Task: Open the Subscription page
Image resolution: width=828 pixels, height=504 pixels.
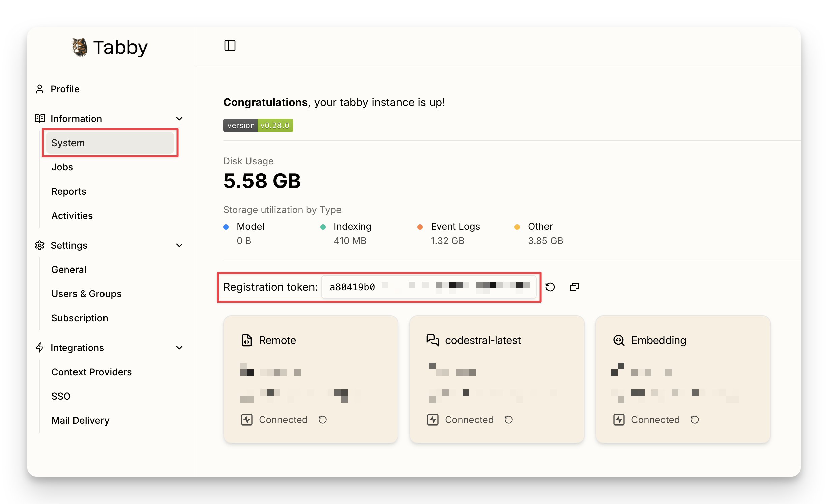Action: (x=80, y=318)
